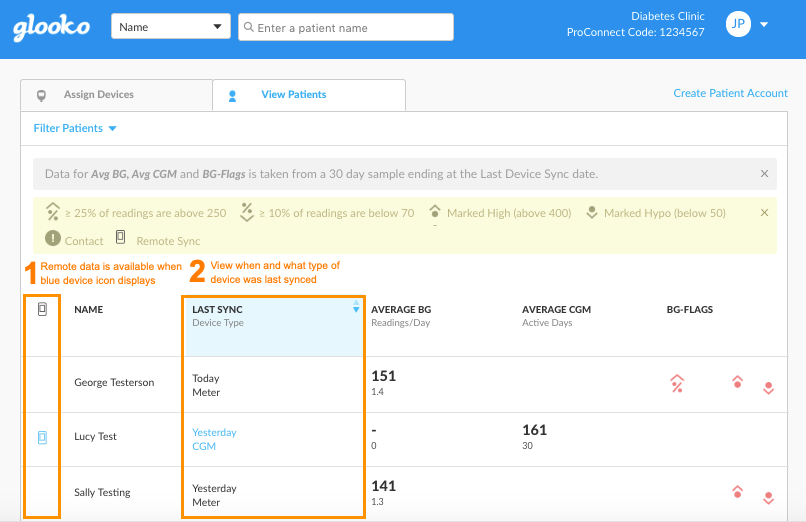Click Lucy Test's Yesterday CGM sync link
The width and height of the screenshot is (806, 522).
pyautogui.click(x=214, y=439)
